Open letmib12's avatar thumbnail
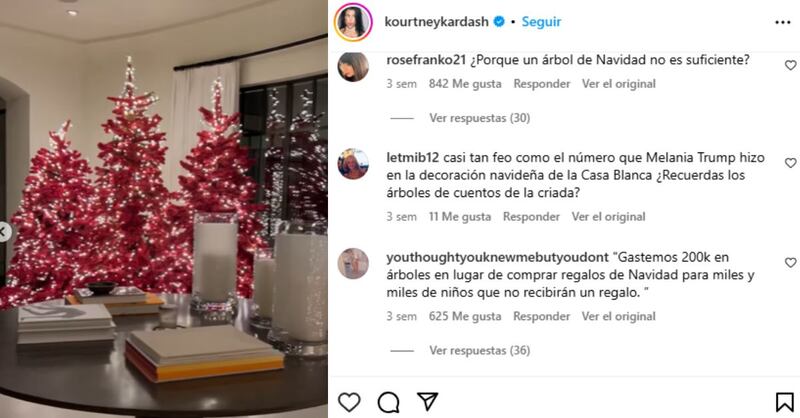The height and width of the screenshot is (418, 800). [353, 164]
